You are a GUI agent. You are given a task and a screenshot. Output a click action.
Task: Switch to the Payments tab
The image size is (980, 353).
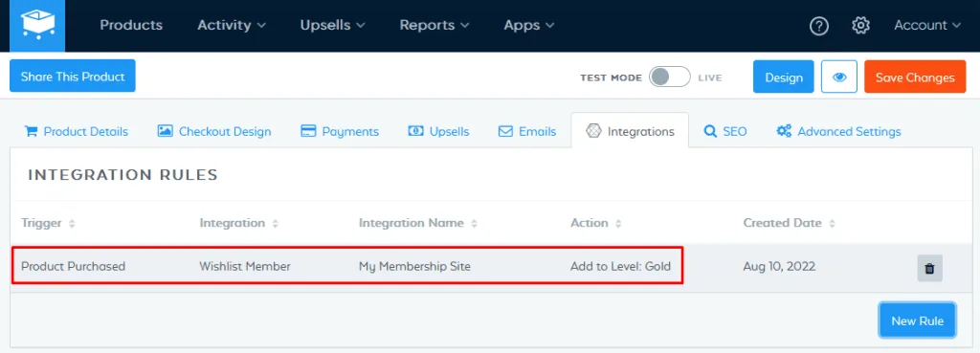click(340, 132)
